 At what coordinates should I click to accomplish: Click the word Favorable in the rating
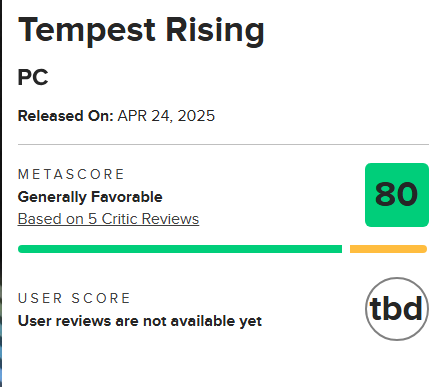pyautogui.click(x=127, y=197)
